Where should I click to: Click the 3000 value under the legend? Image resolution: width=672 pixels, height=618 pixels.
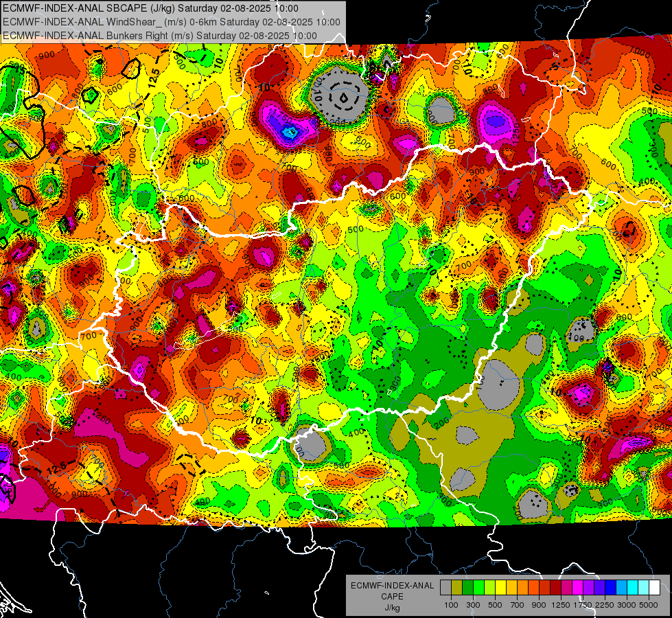point(627,605)
